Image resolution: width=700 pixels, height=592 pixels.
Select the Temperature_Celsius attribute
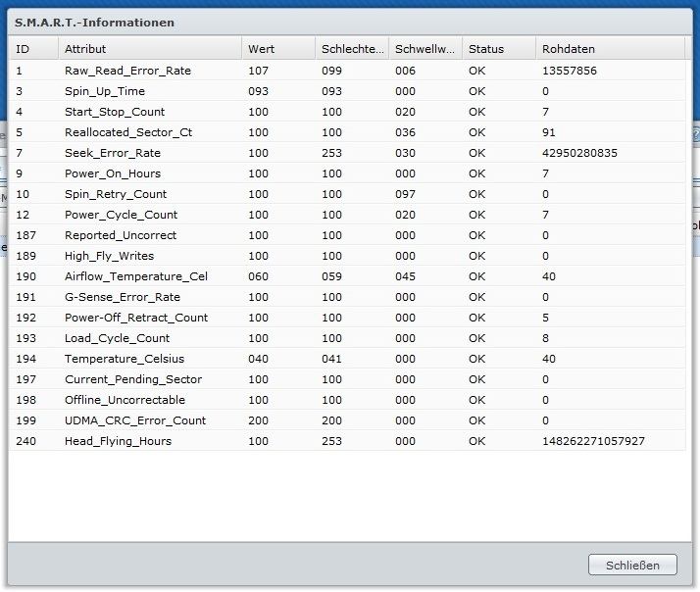click(x=125, y=358)
